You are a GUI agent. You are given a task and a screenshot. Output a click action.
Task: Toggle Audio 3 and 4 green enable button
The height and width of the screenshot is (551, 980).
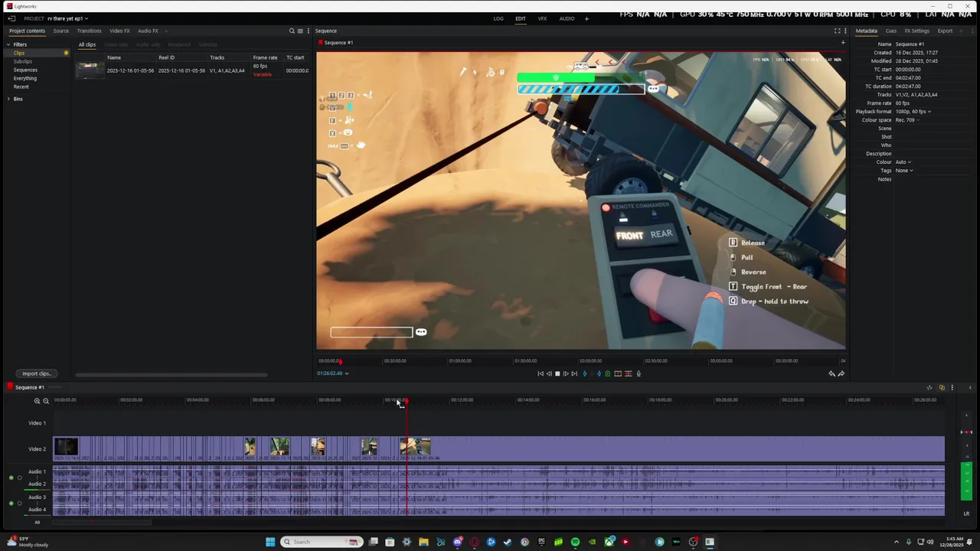(x=11, y=504)
